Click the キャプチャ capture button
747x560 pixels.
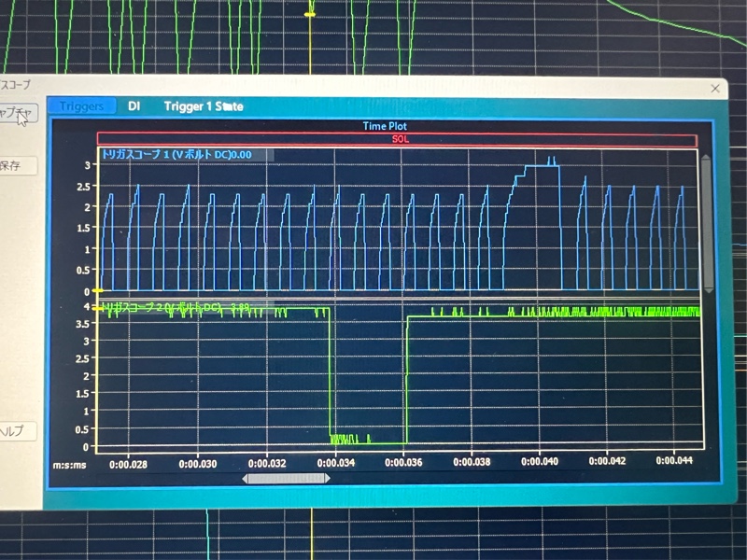click(x=17, y=113)
